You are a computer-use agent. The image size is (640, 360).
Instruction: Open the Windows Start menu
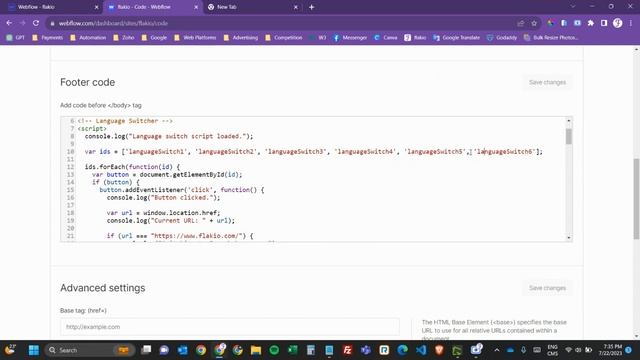pyautogui.click(x=33, y=350)
